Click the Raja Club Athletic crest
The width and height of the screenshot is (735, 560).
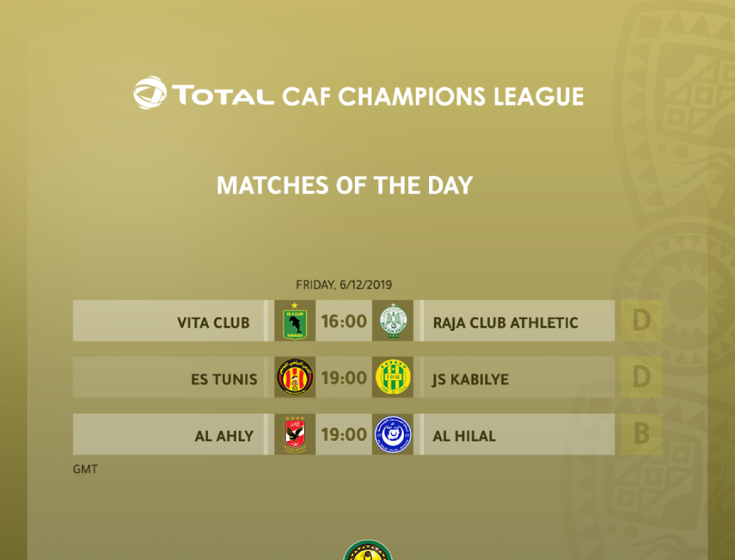[393, 321]
